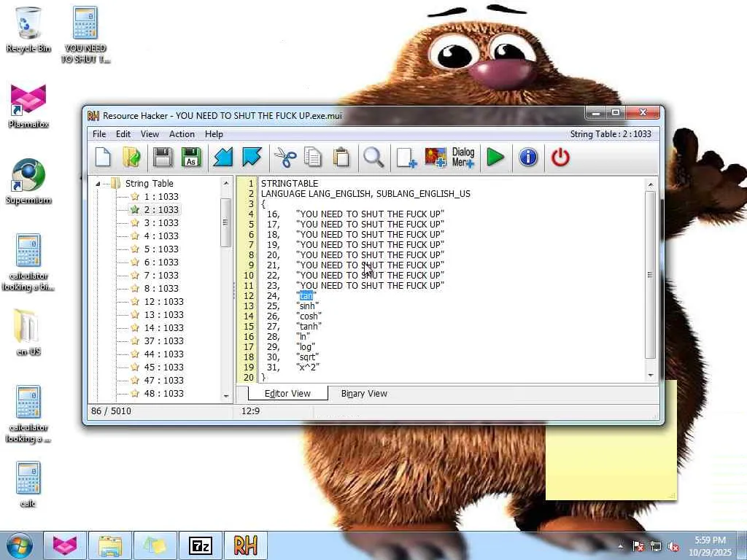Place cursor on the "sinh" string line
This screenshot has height=560, width=747.
(307, 306)
